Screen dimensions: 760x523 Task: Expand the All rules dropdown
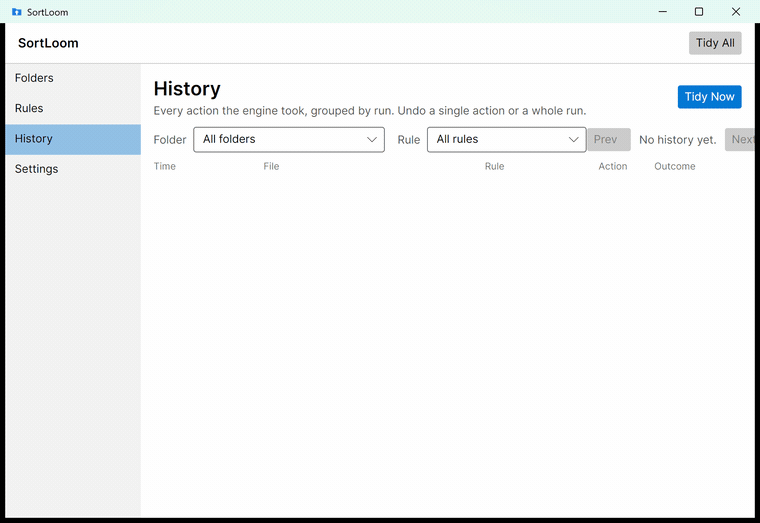click(507, 140)
